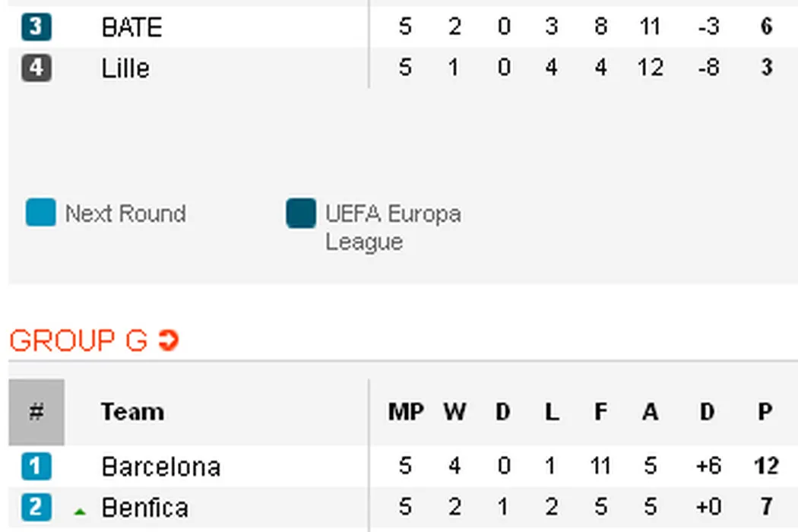The width and height of the screenshot is (798, 532).
Task: Click the # column header
Action: [36, 412]
